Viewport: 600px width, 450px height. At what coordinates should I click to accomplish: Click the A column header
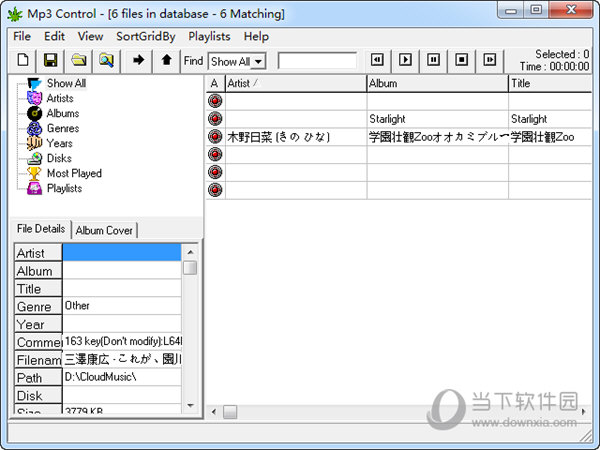(x=215, y=83)
